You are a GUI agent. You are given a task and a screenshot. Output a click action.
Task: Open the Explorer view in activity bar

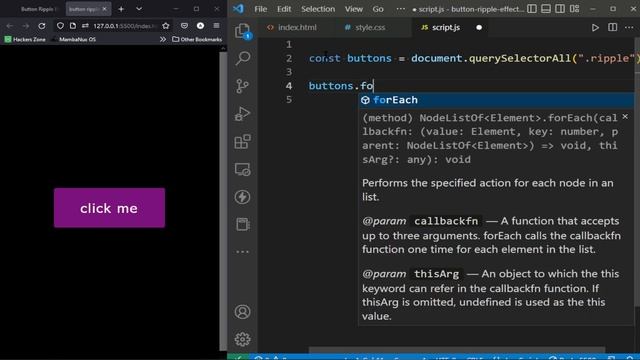click(242, 31)
